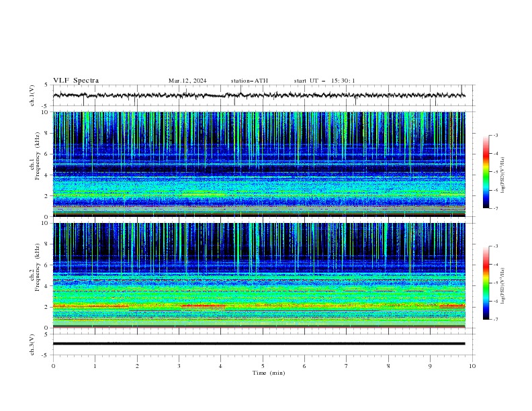532x411 pixels.
Task: Select the start UT 15:30:1 text
Action: pos(324,81)
